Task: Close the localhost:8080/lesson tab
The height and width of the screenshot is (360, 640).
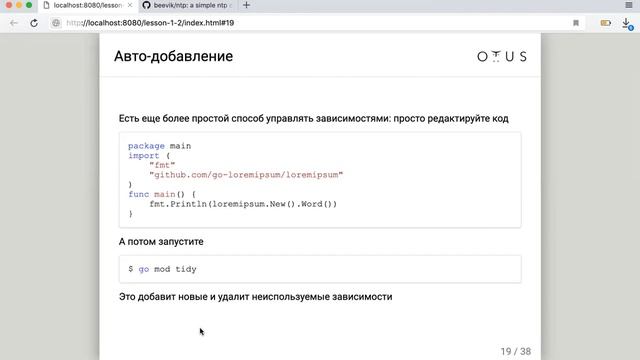Action: click(130, 5)
